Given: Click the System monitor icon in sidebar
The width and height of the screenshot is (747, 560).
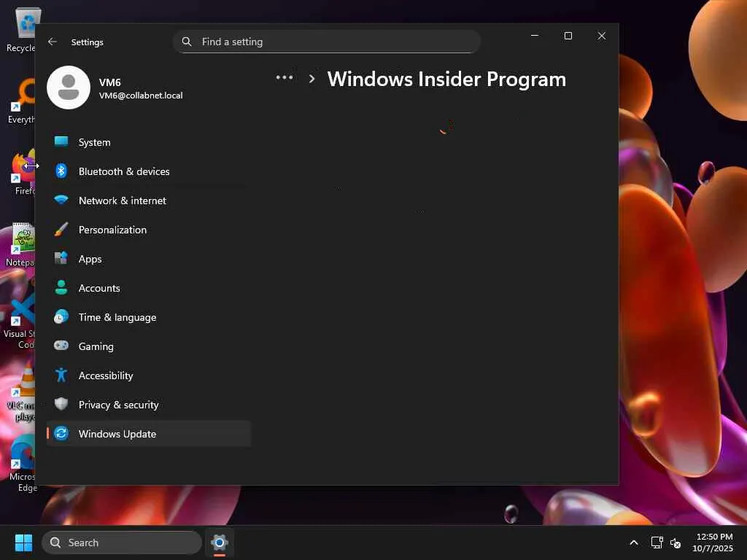Looking at the screenshot, I should 61,141.
